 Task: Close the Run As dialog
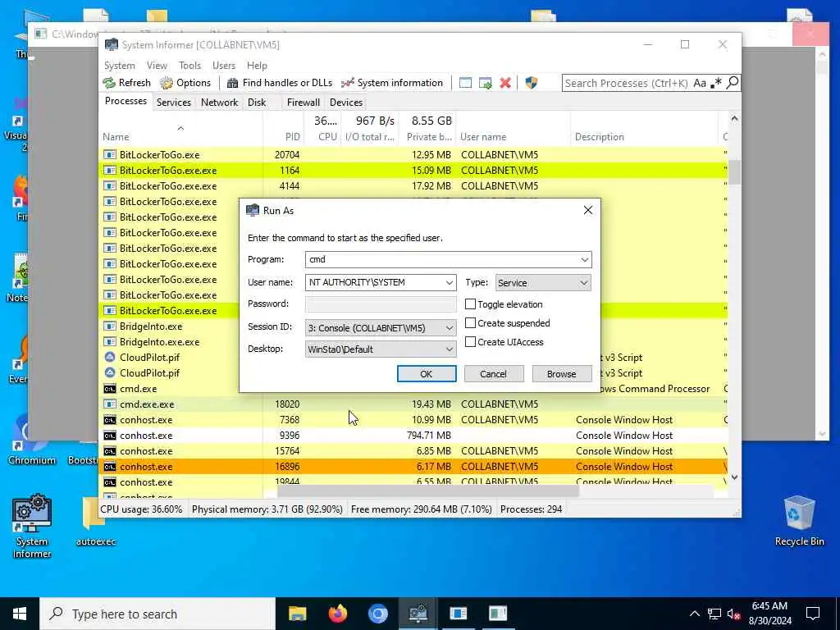tap(587, 211)
